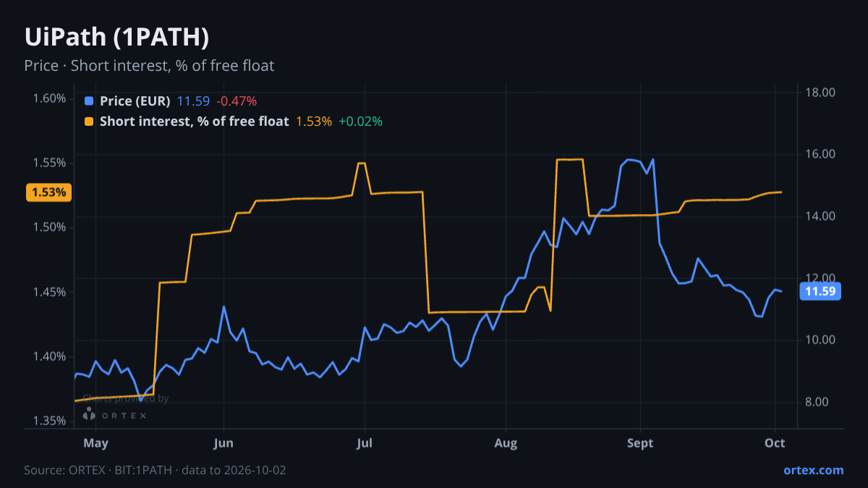Click the UiPath (1PATH) chart title

[x=116, y=36]
